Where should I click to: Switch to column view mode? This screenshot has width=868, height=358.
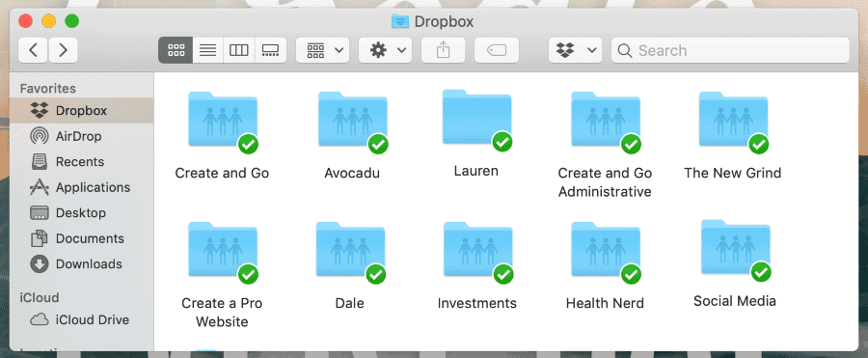coord(239,50)
